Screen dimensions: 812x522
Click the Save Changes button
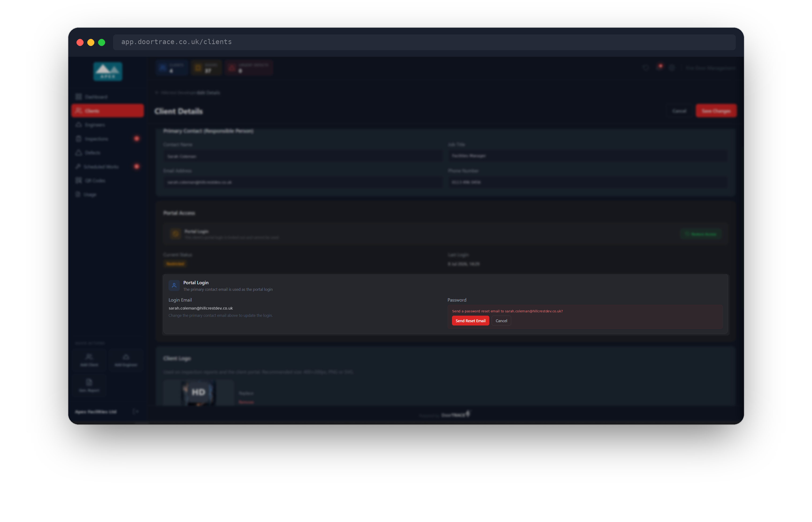[716, 111]
